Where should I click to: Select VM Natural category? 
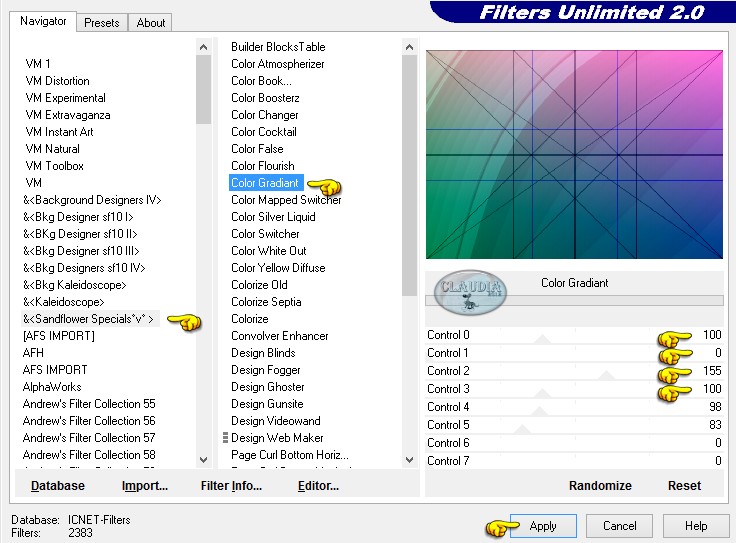coord(53,149)
